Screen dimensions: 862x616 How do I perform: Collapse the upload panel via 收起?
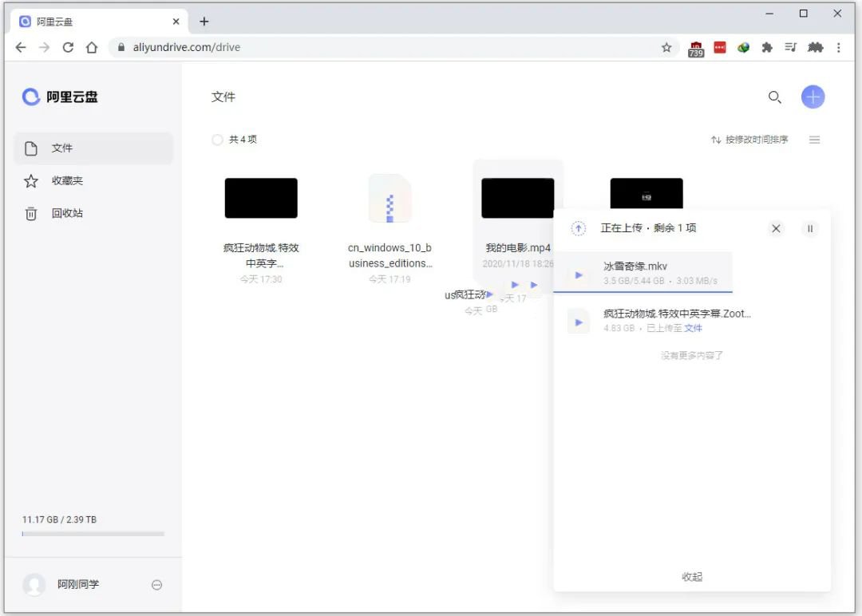691,576
